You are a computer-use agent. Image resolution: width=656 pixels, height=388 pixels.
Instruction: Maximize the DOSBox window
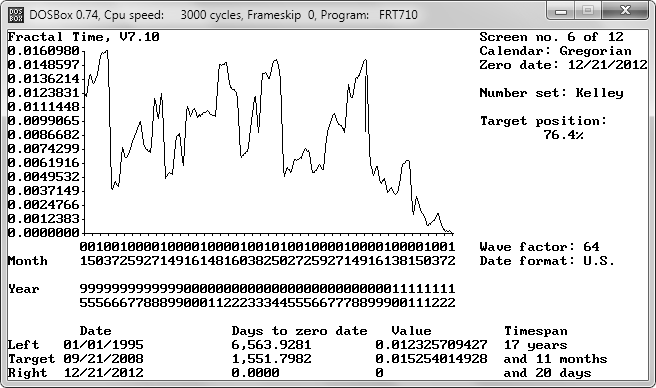(x=588, y=11)
